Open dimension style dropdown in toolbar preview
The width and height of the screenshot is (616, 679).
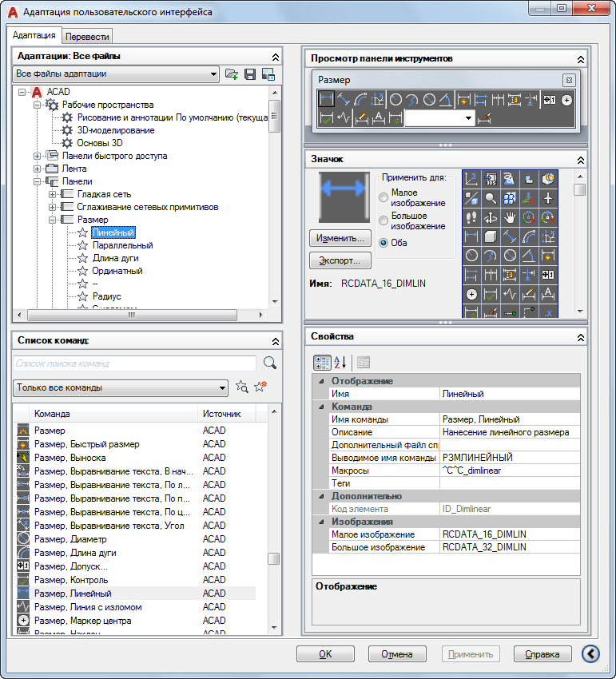click(468, 117)
